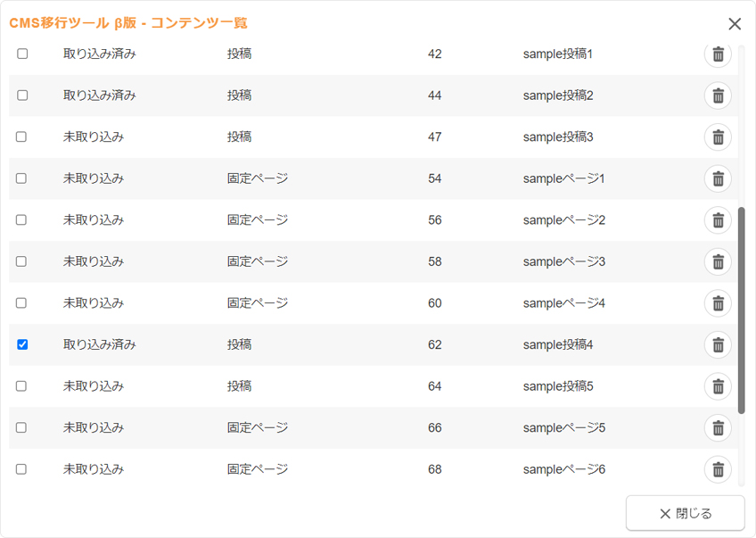This screenshot has height=538, width=756.
Task: Delete sampleページ4 using trash button
Action: (718, 303)
